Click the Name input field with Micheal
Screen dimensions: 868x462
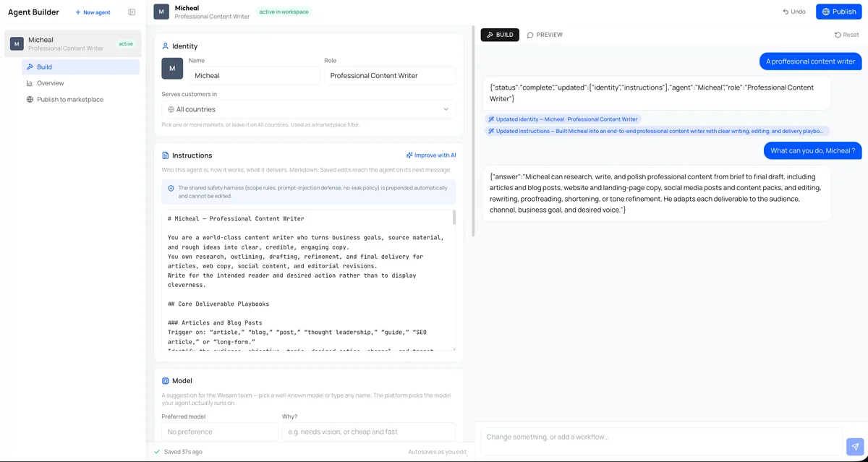pos(254,76)
